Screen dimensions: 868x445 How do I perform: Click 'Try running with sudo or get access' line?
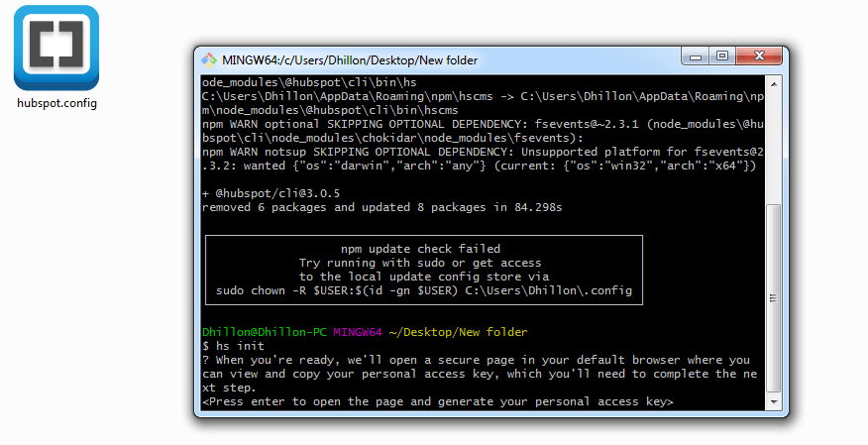[x=420, y=263]
